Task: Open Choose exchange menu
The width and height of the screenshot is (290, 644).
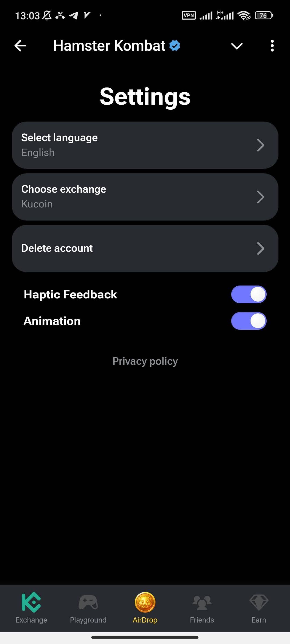Action: pos(145,197)
